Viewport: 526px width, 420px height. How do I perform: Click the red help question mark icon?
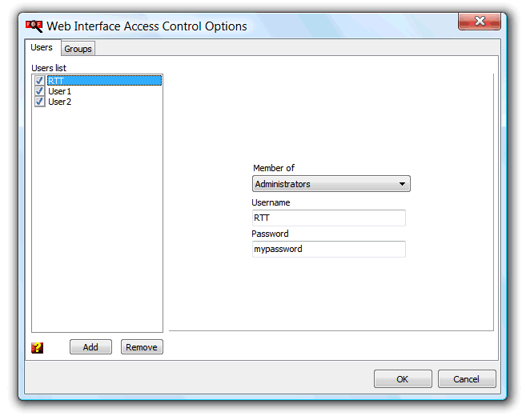point(38,347)
